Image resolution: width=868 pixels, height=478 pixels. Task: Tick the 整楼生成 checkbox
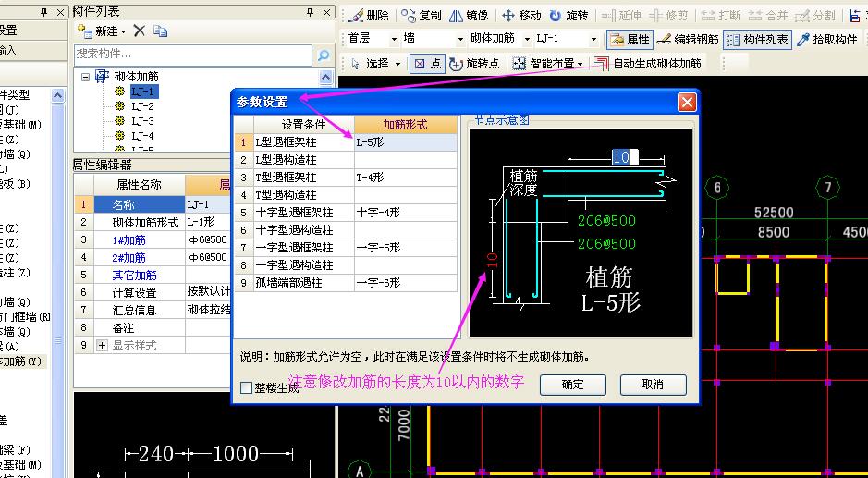246,387
